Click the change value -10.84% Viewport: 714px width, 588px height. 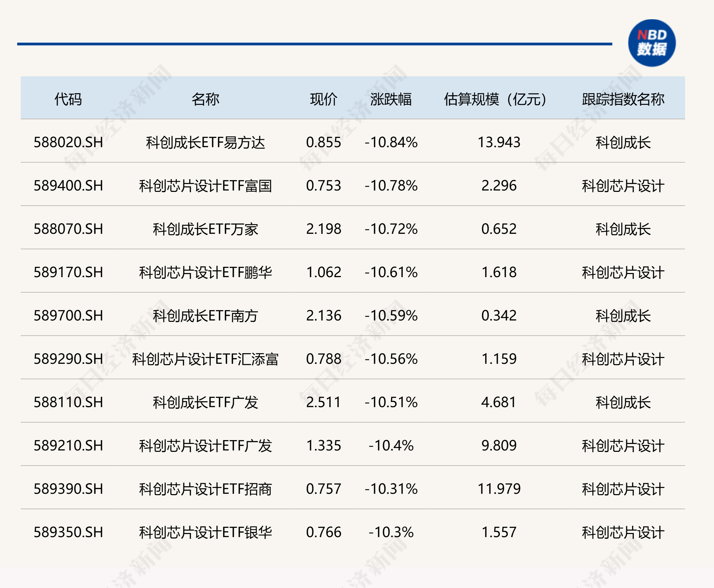(391, 142)
